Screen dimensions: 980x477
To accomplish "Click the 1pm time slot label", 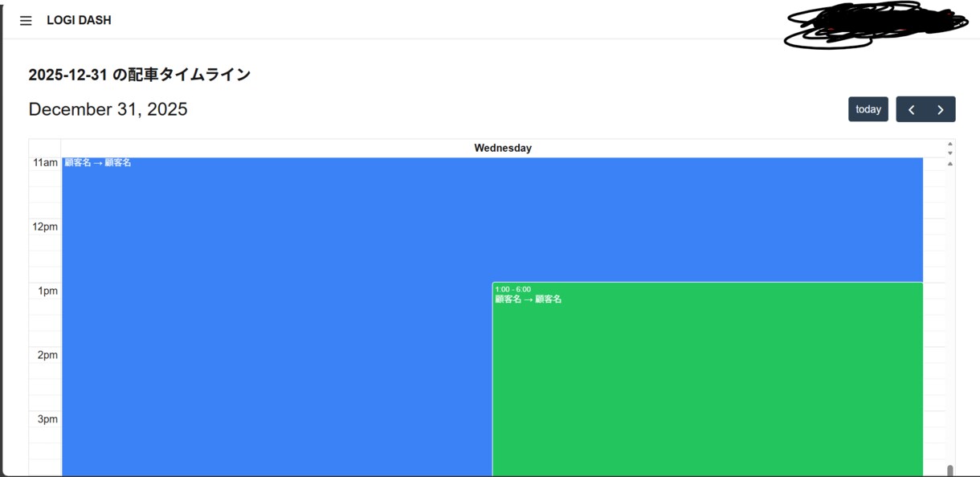I will pos(47,291).
